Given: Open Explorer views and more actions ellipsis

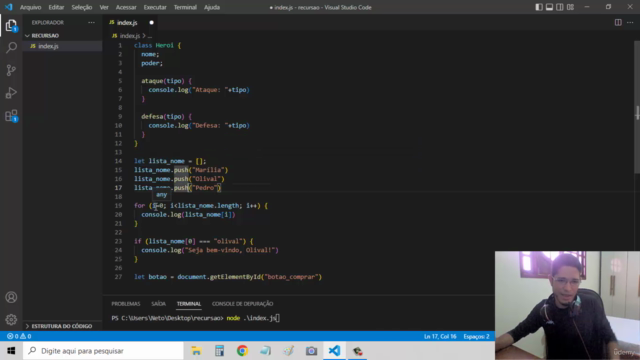Looking at the screenshot, I should 91,22.
